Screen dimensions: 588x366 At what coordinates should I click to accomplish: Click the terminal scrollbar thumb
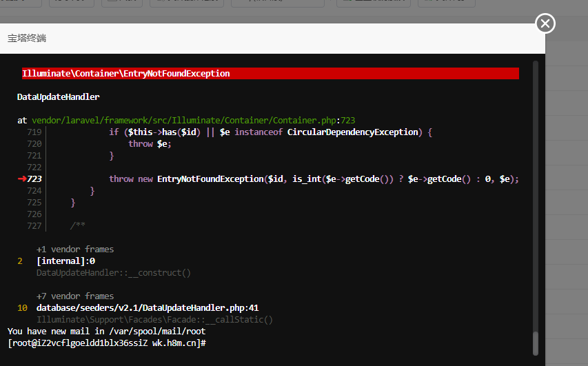click(536, 343)
